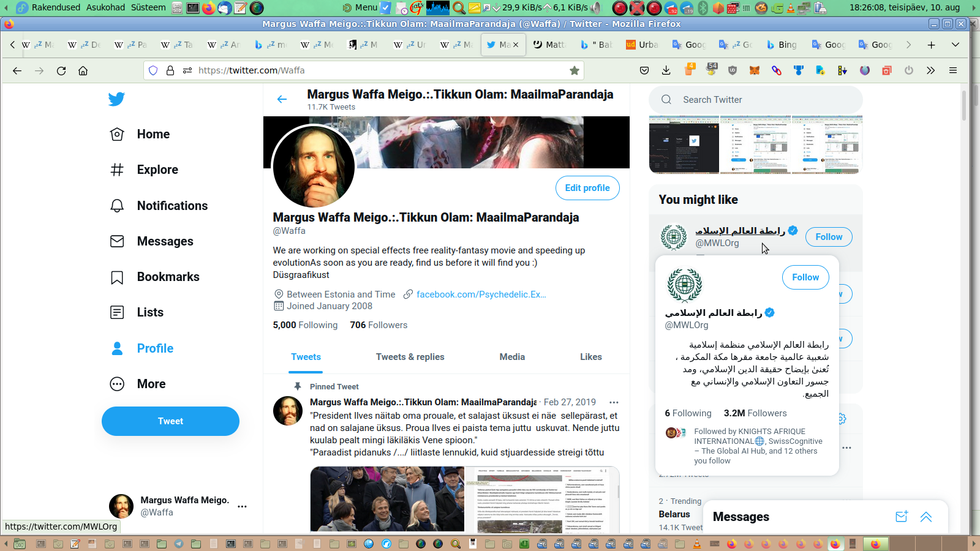Open a new tab with the plus button

931,45
